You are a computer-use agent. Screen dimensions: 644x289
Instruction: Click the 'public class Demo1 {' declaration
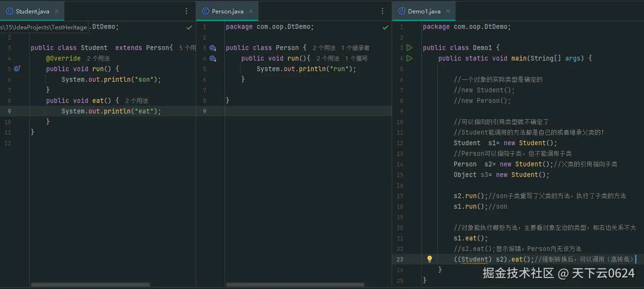pyautogui.click(x=461, y=48)
